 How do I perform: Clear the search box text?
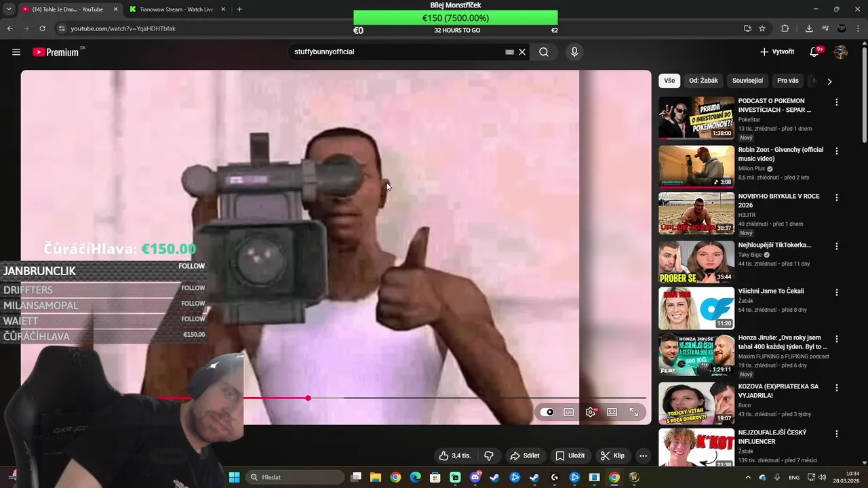pyautogui.click(x=522, y=52)
